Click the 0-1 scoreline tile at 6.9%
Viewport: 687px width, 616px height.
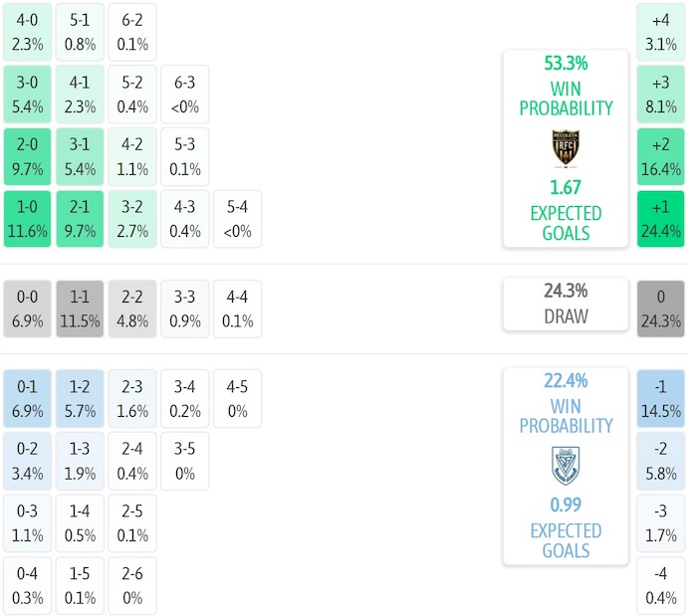point(27,399)
